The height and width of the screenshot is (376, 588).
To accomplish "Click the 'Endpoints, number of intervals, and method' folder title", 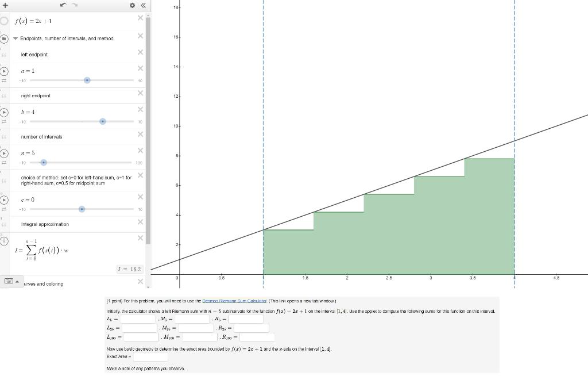I will point(67,39).
